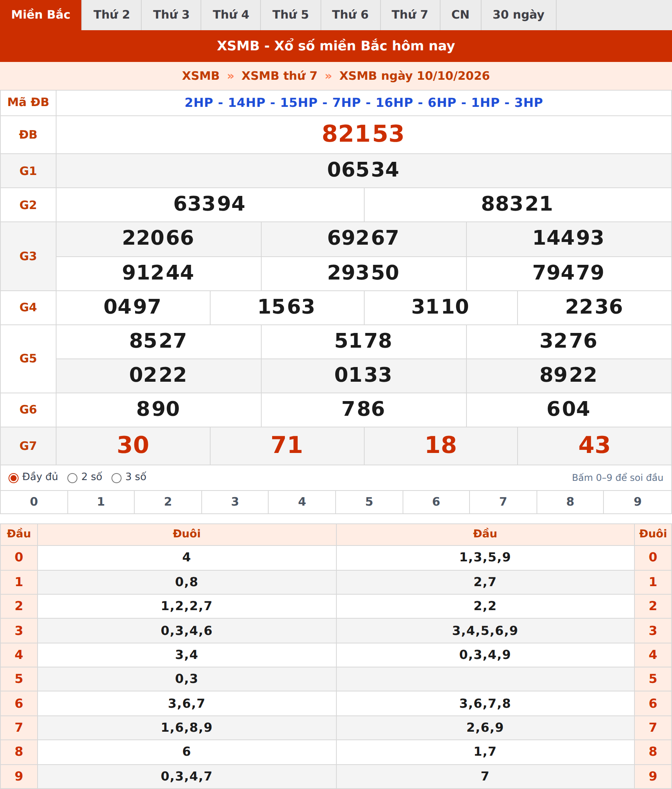Open the Thứ 7 tab
The height and width of the screenshot is (789, 672).
(x=410, y=15)
